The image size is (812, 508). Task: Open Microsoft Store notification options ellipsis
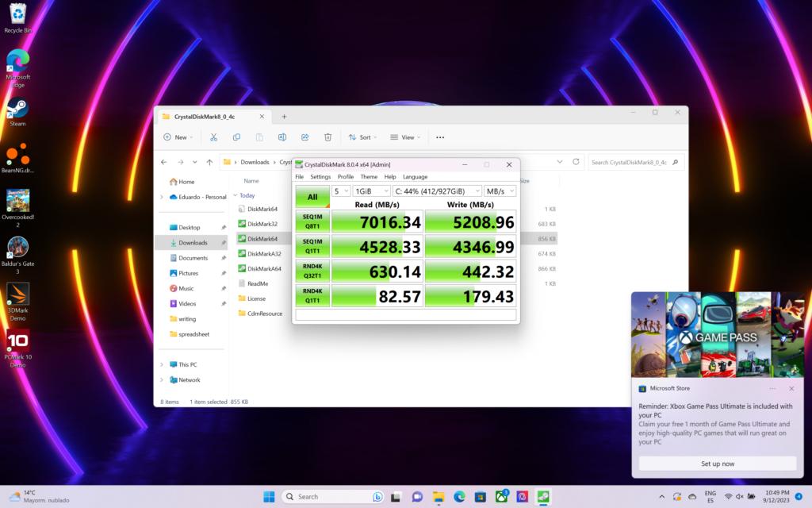click(772, 388)
